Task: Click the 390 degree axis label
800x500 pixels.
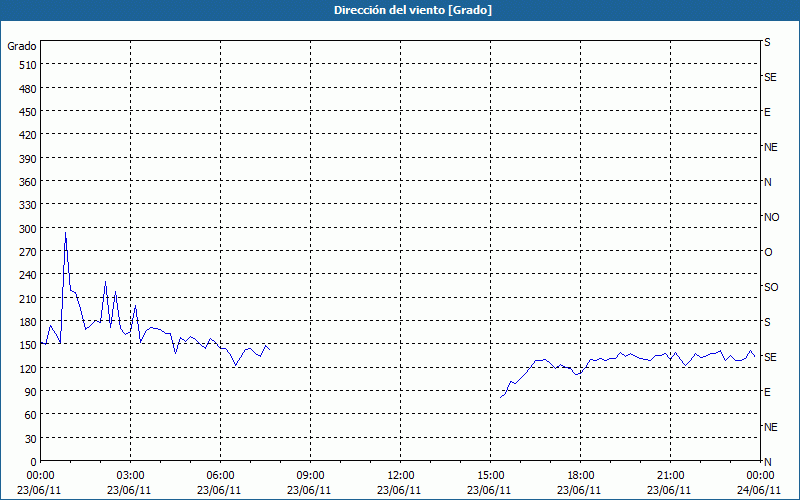Action: tap(29, 159)
